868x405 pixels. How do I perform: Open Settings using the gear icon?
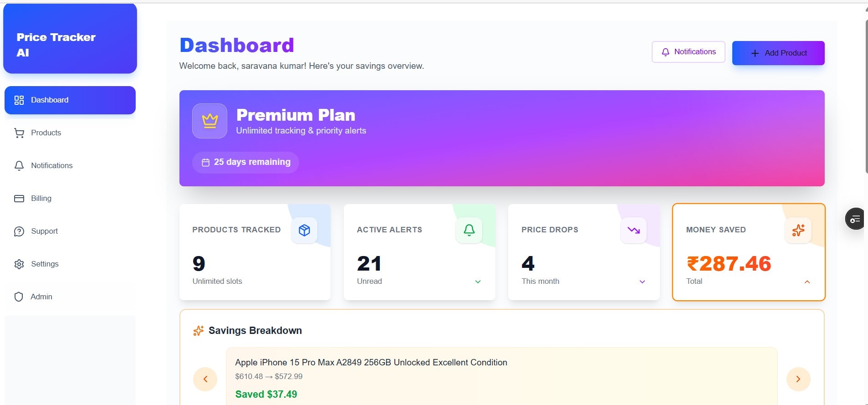click(19, 264)
